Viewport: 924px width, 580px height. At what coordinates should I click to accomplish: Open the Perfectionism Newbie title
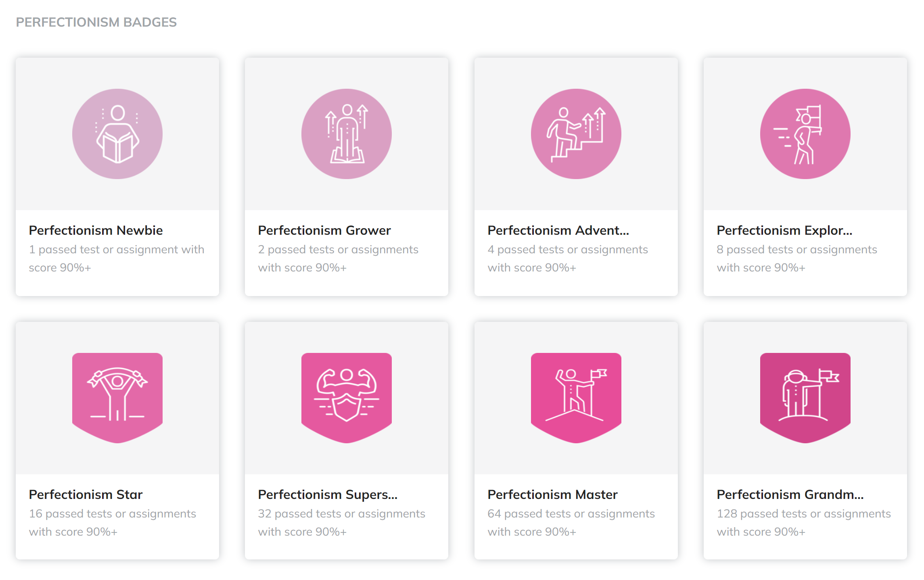point(96,230)
